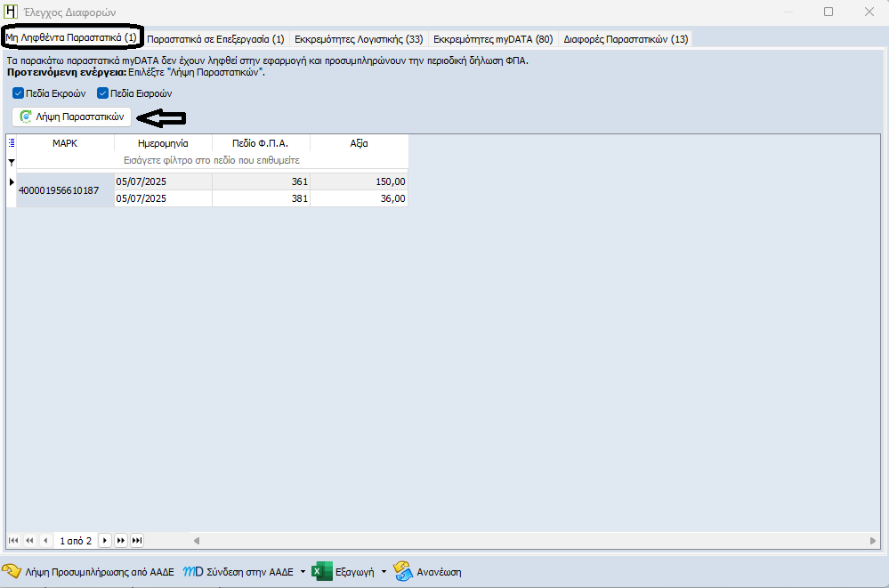
Task: Open the grid column chooser icon
Action: click(x=12, y=142)
